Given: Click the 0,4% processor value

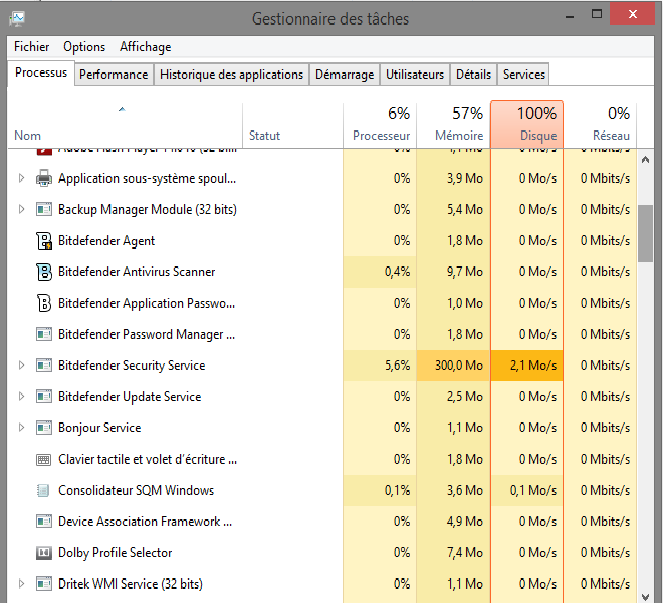Looking at the screenshot, I should [397, 271].
